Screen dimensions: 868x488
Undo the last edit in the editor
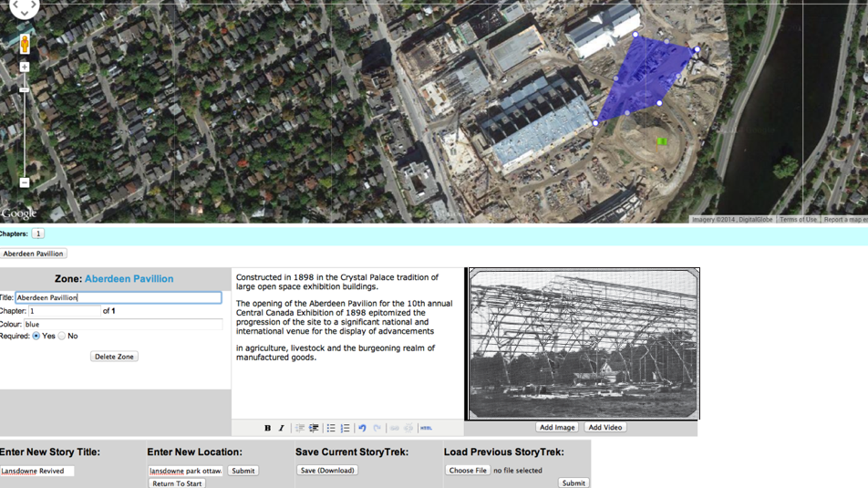point(362,428)
